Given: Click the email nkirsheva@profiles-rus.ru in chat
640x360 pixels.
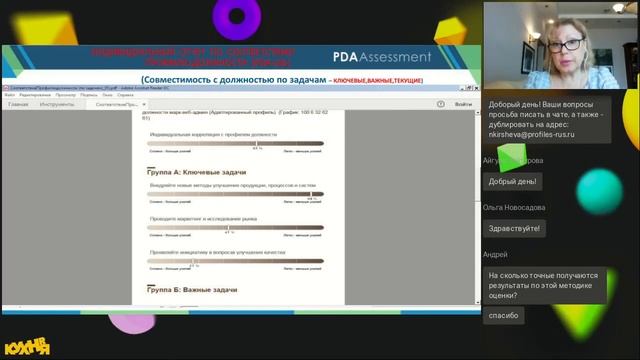Looking at the screenshot, I should [x=531, y=134].
